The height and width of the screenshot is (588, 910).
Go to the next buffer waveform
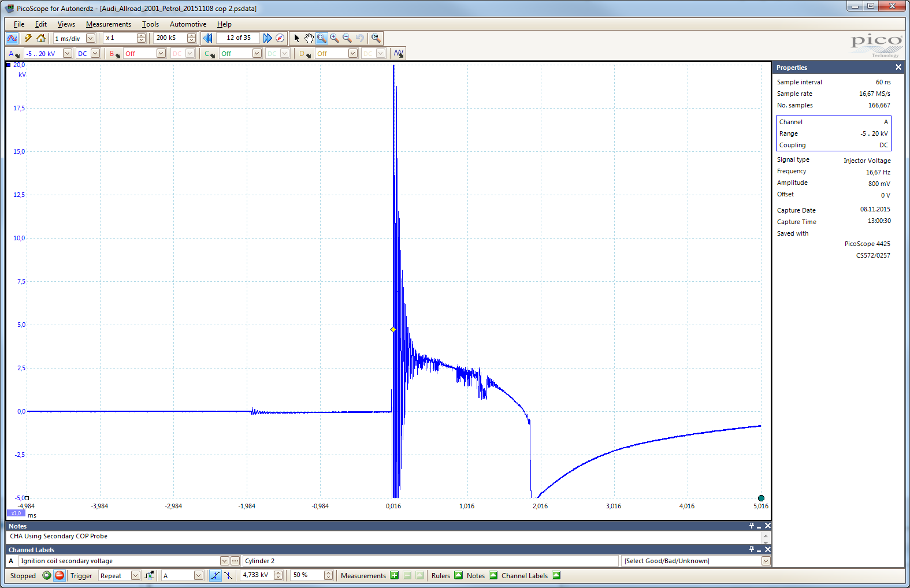click(x=267, y=38)
